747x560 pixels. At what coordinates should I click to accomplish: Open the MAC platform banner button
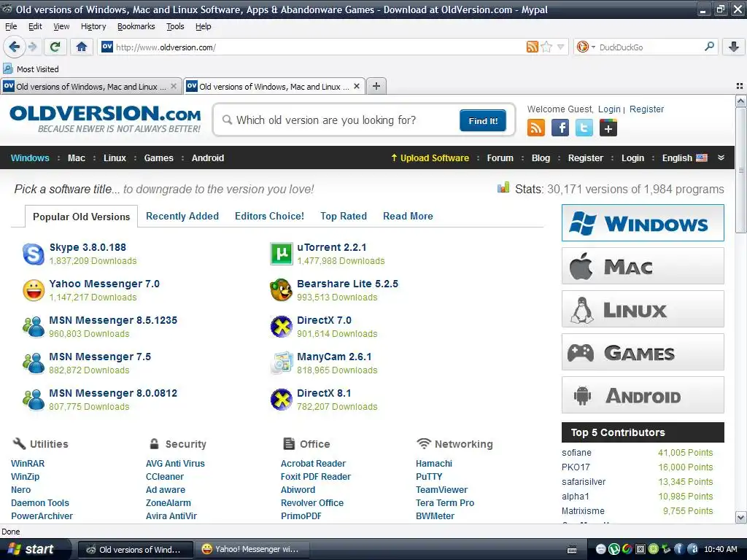pos(643,265)
